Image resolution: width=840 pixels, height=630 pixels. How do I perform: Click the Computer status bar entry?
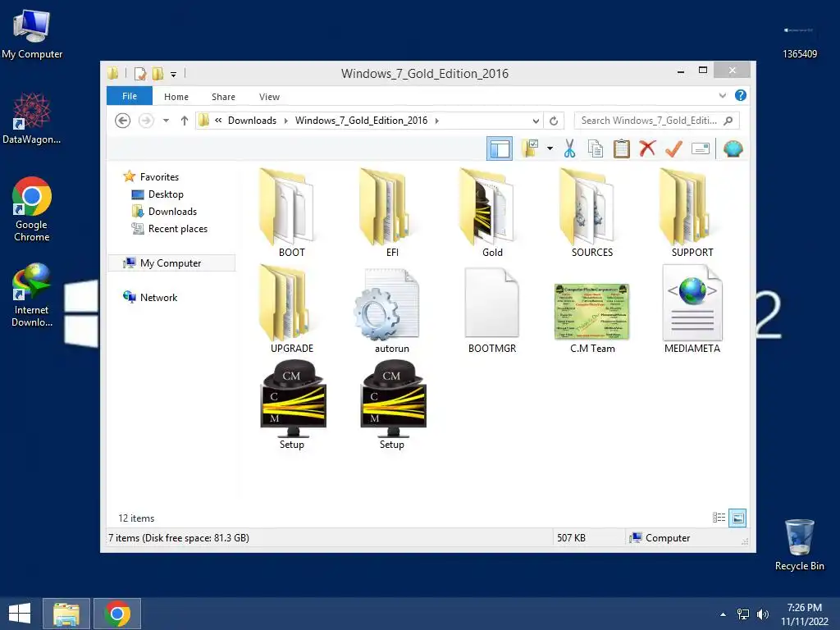(660, 538)
